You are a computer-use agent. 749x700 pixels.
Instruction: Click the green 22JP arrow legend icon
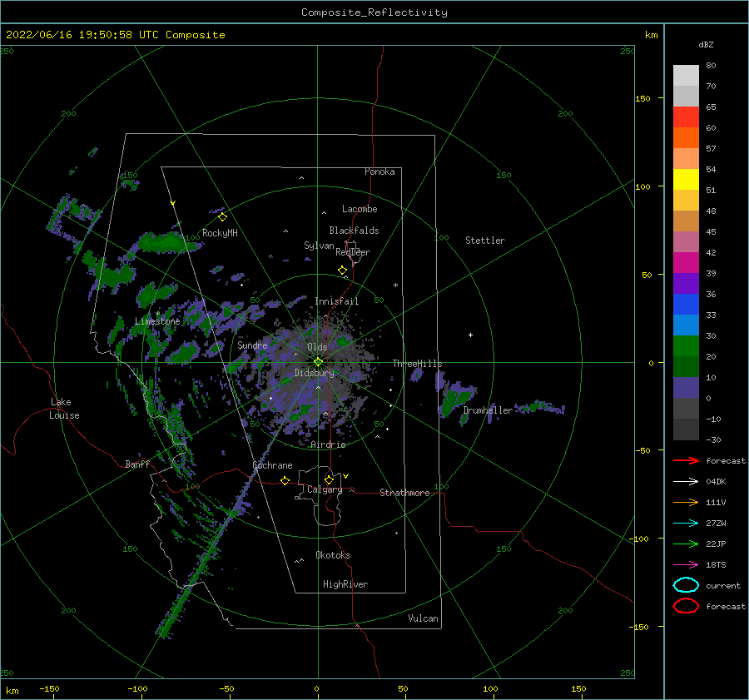[686, 544]
